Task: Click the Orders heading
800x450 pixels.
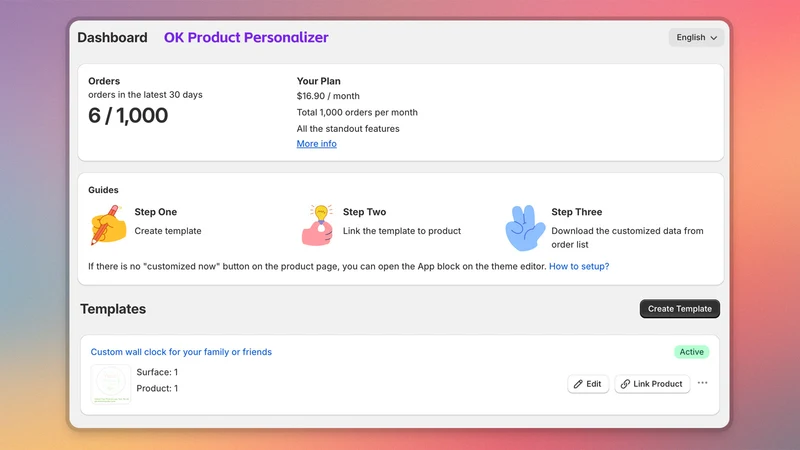Action: pos(104,81)
